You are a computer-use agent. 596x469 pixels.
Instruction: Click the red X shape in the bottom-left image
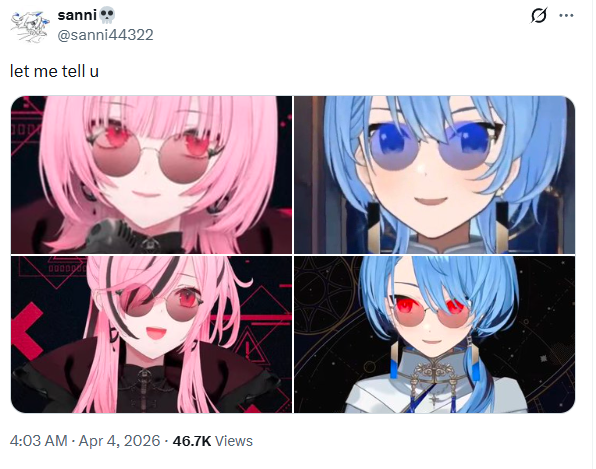point(27,331)
